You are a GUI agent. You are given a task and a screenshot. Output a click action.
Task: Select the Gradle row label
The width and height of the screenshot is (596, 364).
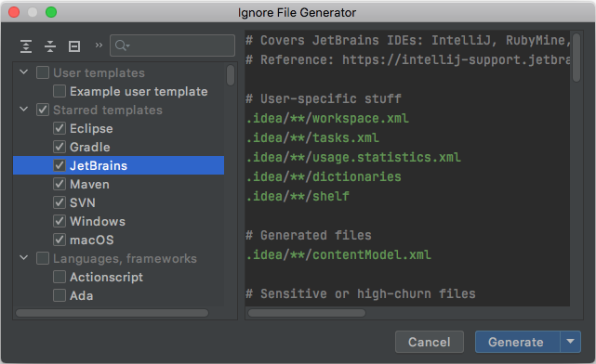[x=90, y=147]
